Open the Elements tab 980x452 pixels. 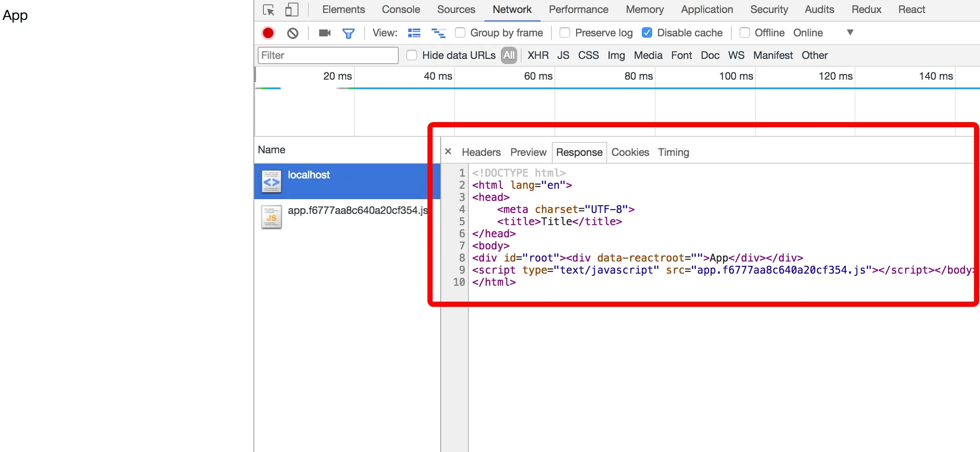[343, 10]
